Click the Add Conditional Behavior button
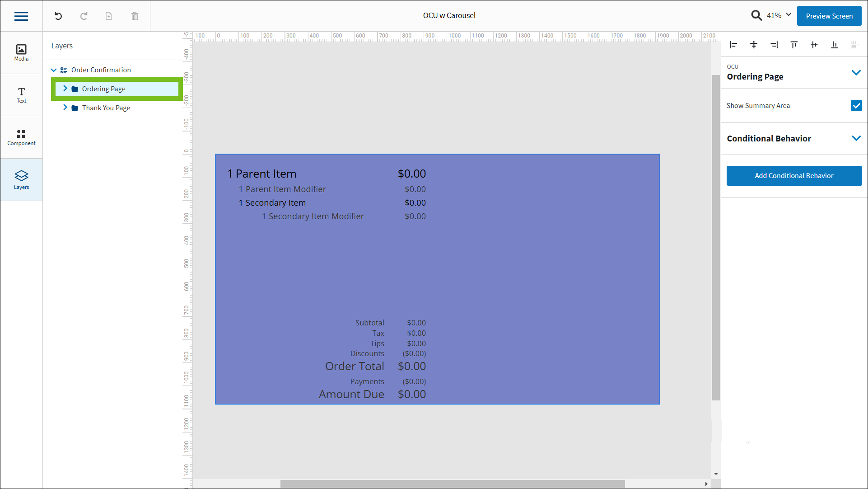Image resolution: width=868 pixels, height=489 pixels. [793, 176]
